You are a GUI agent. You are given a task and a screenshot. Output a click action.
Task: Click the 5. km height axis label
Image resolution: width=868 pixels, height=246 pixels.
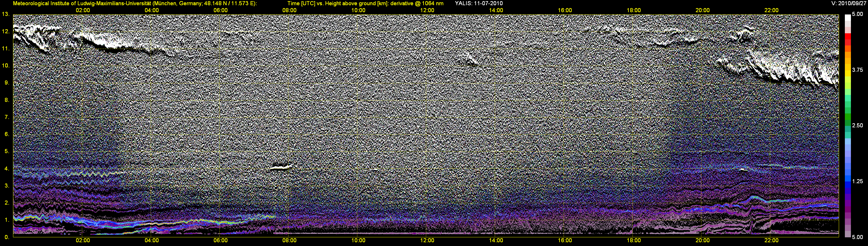(7, 151)
